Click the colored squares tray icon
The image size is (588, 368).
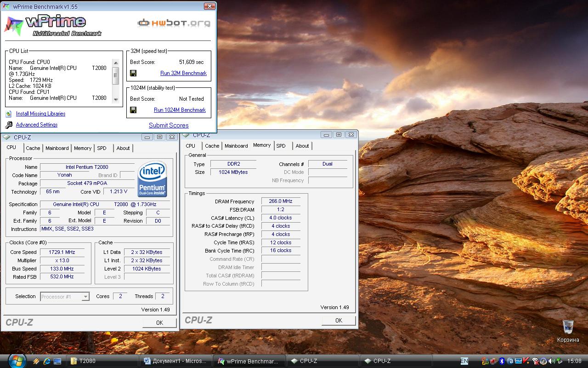click(485, 361)
